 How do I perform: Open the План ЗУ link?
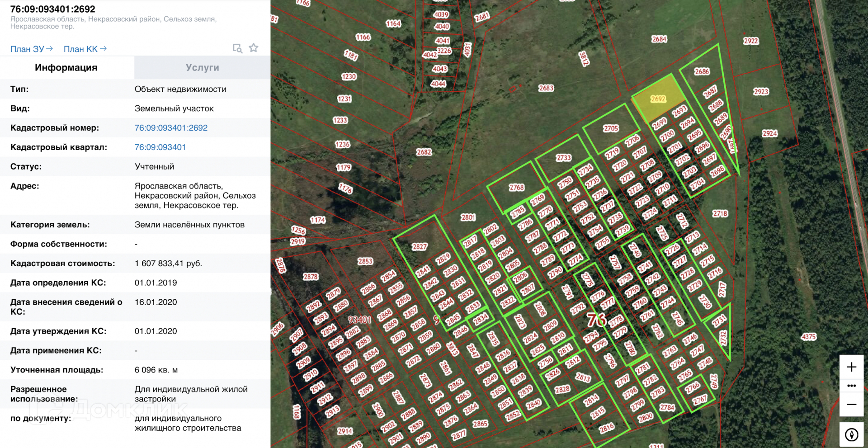pyautogui.click(x=32, y=49)
